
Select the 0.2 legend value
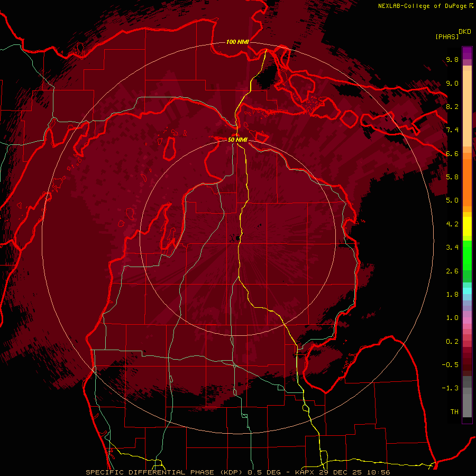(x=452, y=342)
